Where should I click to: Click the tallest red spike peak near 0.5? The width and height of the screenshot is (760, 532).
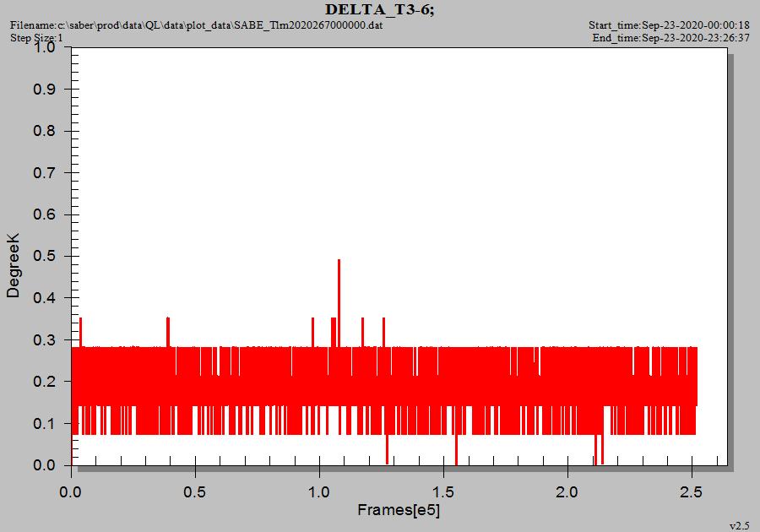click(339, 261)
